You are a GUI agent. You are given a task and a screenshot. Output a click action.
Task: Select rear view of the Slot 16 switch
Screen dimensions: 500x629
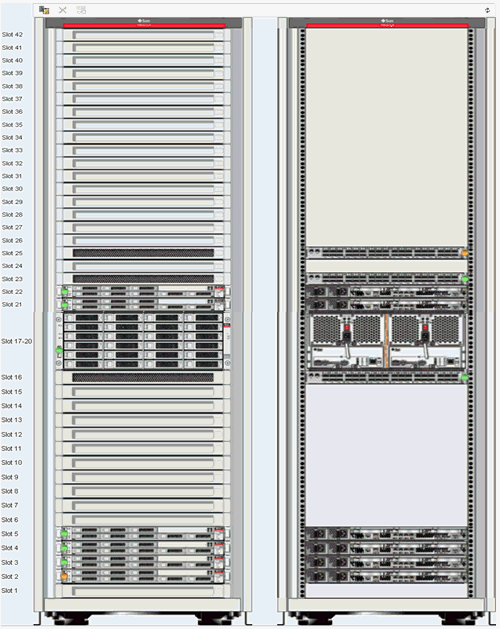click(387, 377)
